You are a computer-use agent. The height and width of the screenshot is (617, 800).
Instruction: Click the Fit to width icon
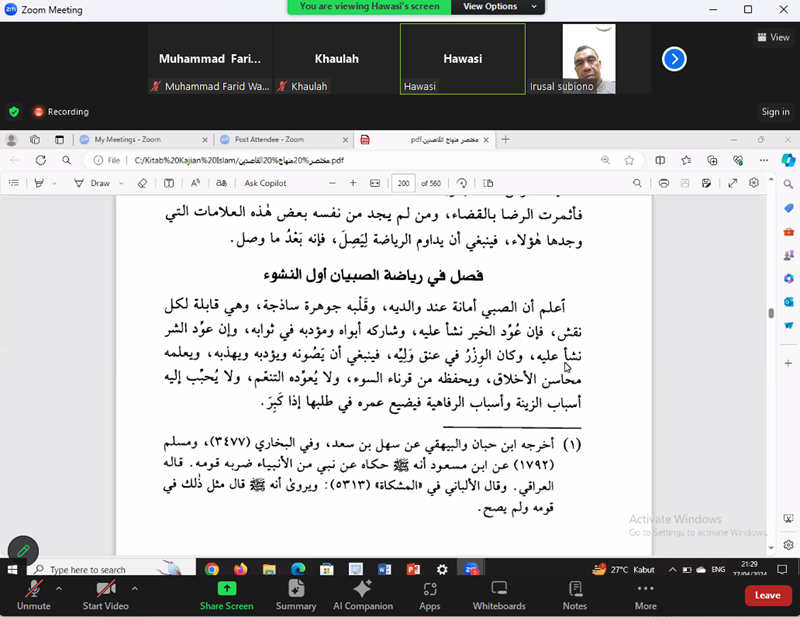[x=375, y=183]
